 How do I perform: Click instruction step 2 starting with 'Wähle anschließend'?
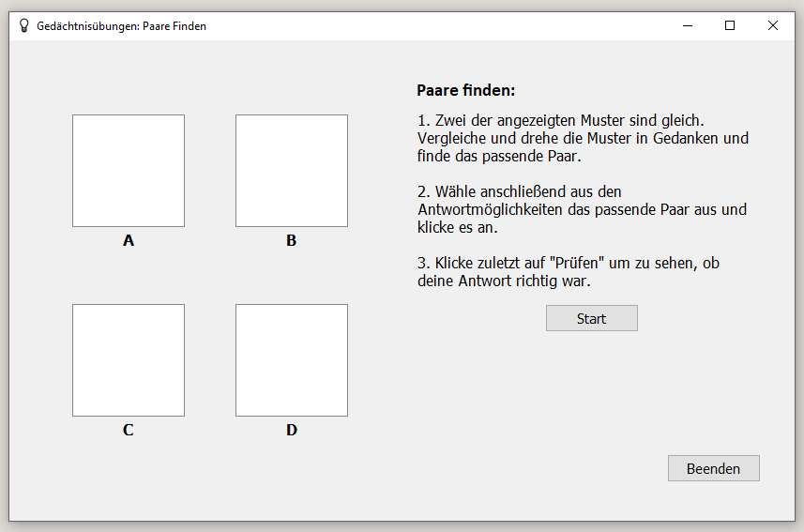(x=582, y=209)
